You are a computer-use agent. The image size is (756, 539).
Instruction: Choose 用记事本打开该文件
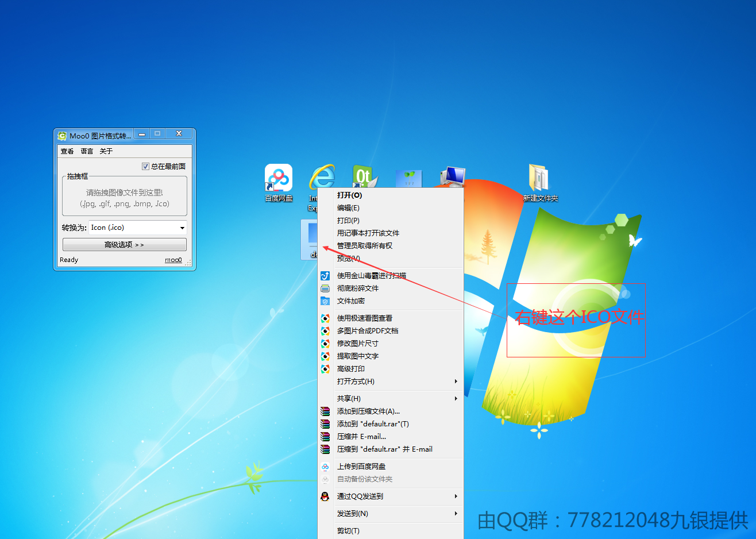click(x=391, y=233)
